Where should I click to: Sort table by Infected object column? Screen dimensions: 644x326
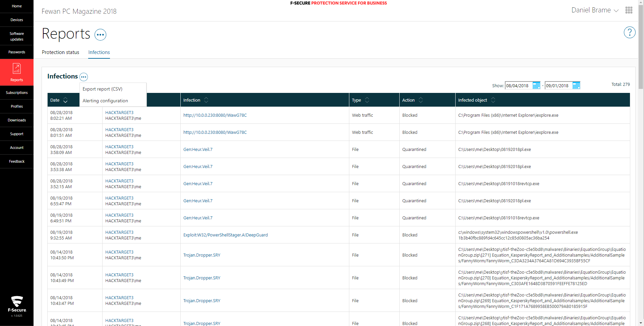click(x=493, y=100)
